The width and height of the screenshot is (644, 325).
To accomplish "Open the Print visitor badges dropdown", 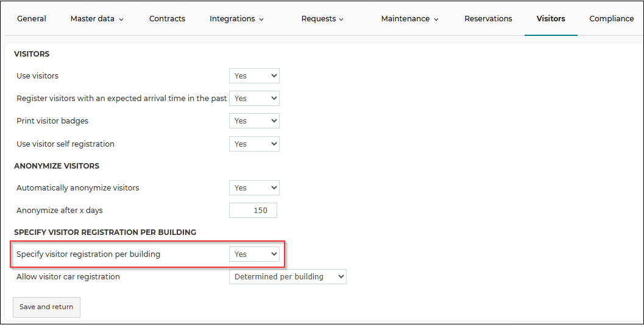I will tap(254, 121).
